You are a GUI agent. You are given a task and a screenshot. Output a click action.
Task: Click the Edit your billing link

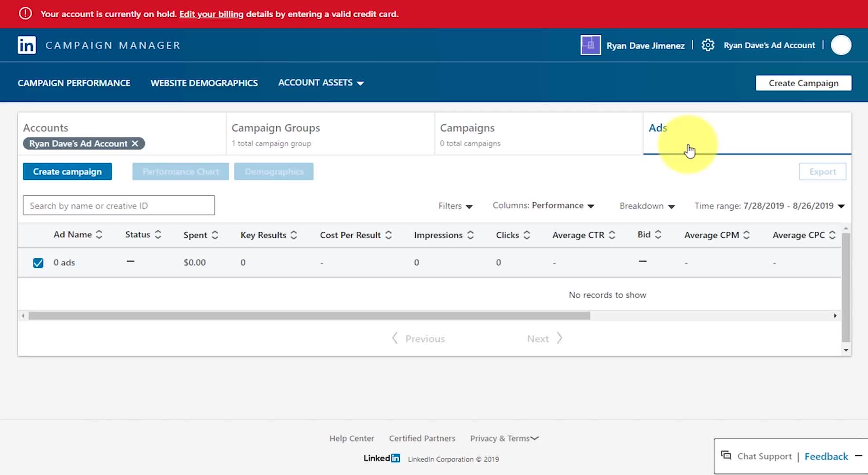click(211, 14)
